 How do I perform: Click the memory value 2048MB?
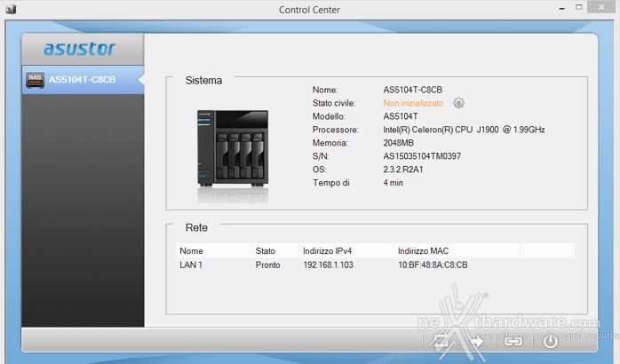[398, 143]
